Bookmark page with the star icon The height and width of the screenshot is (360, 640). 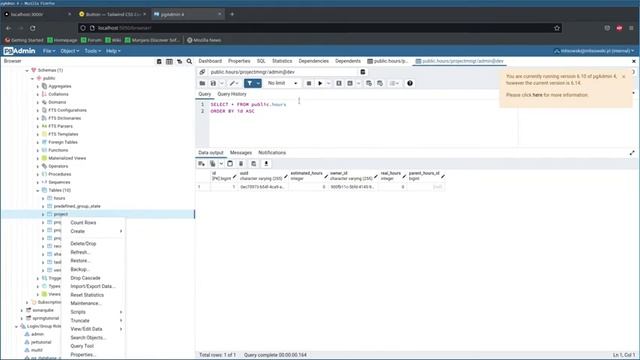(x=557, y=28)
